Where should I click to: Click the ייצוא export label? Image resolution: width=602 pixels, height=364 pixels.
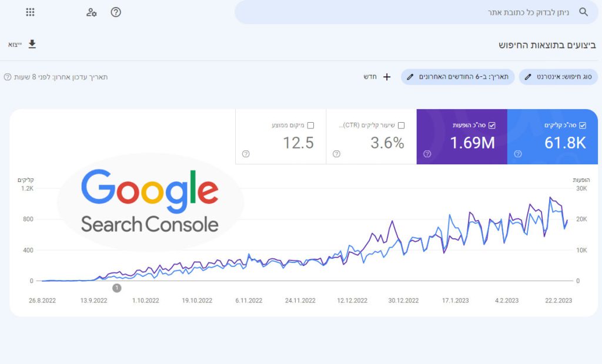click(15, 45)
